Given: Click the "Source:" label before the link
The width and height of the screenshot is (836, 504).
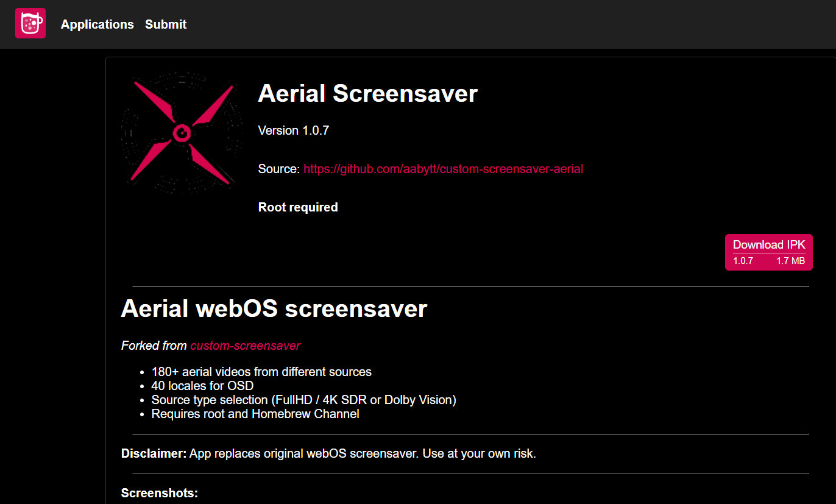Looking at the screenshot, I should tap(278, 169).
